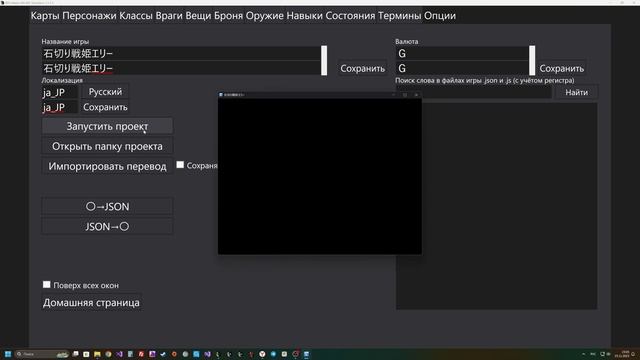
Task: Click the JSON→○ import button
Action: tap(107, 227)
